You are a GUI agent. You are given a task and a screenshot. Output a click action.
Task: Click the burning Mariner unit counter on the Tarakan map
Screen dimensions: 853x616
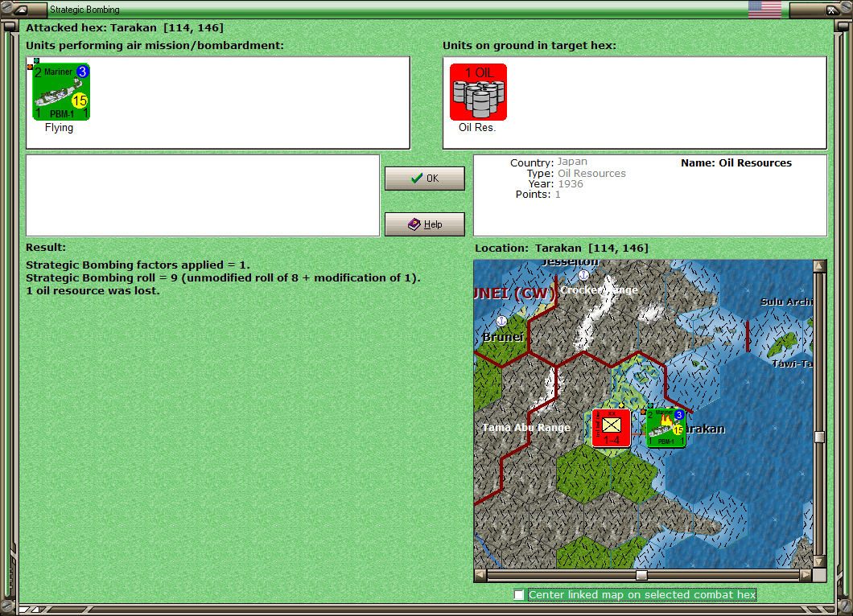pos(665,429)
